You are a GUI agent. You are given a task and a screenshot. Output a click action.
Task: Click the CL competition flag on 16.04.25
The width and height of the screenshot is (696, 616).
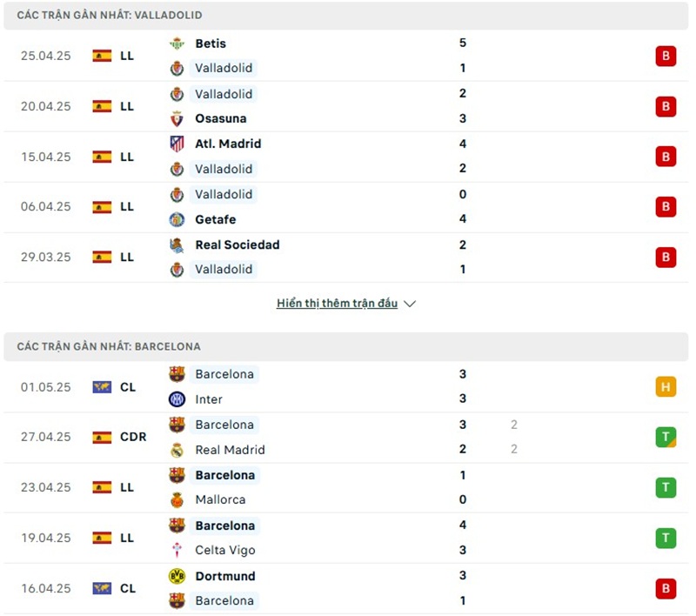tap(102, 588)
